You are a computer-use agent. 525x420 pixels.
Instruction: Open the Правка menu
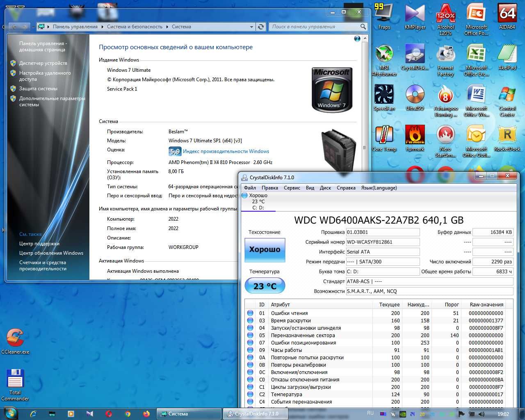(270, 188)
